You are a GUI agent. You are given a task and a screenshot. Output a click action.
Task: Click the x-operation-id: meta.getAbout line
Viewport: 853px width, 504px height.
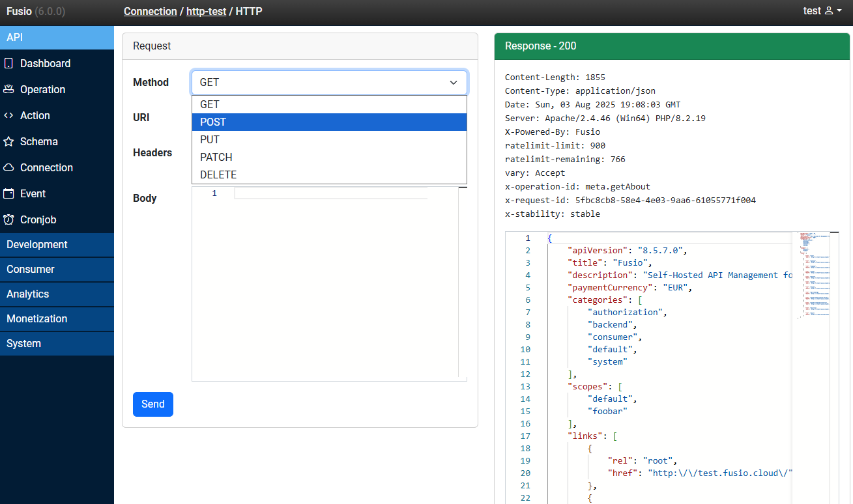[577, 186]
